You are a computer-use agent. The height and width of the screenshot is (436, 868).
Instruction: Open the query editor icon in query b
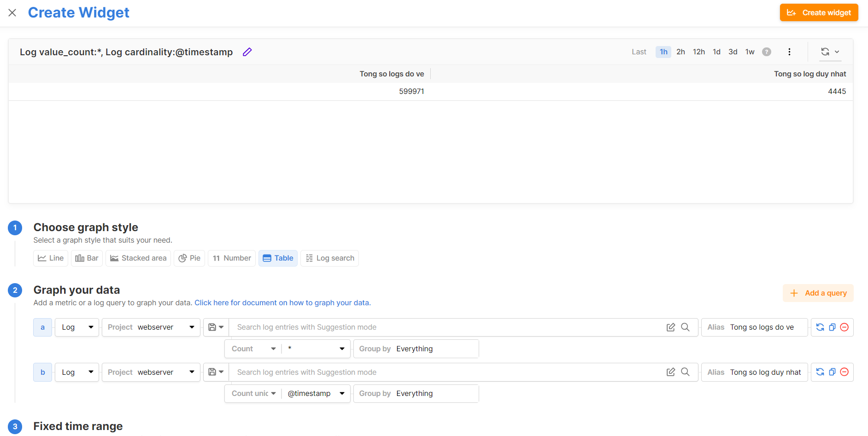(x=671, y=372)
